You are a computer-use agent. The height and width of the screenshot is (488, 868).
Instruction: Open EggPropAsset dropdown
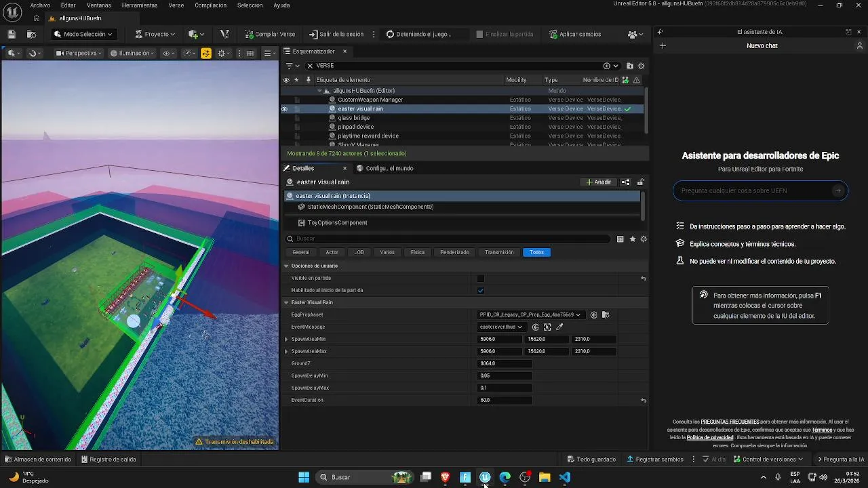[530, 314]
